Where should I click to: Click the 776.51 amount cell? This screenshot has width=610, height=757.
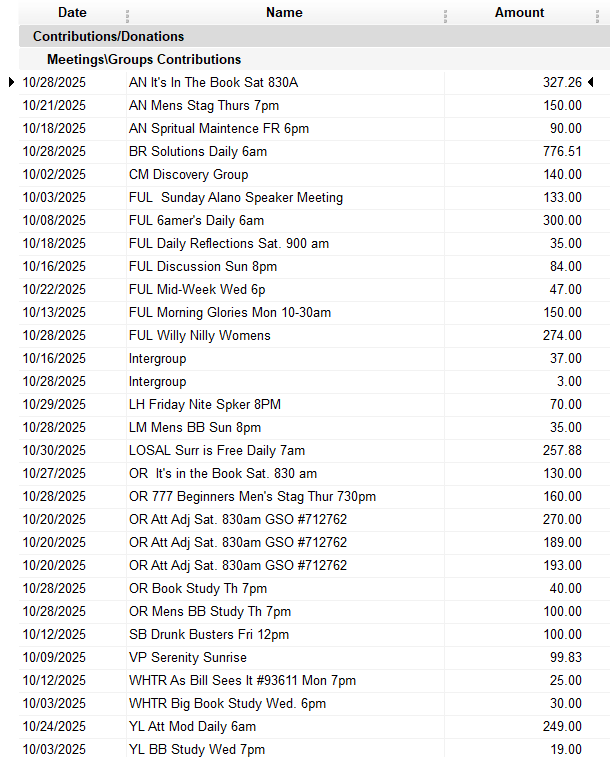click(x=562, y=152)
